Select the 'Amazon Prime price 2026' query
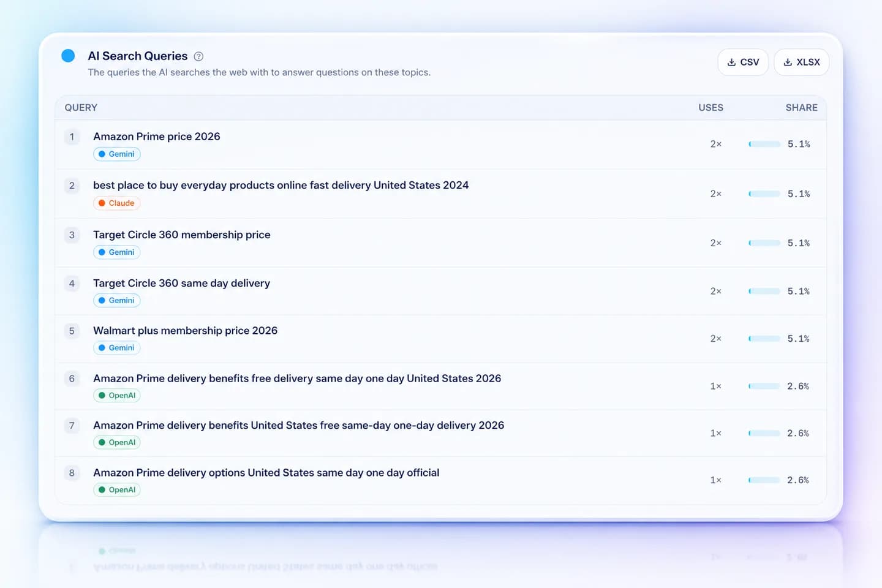This screenshot has width=882, height=588. point(157,137)
